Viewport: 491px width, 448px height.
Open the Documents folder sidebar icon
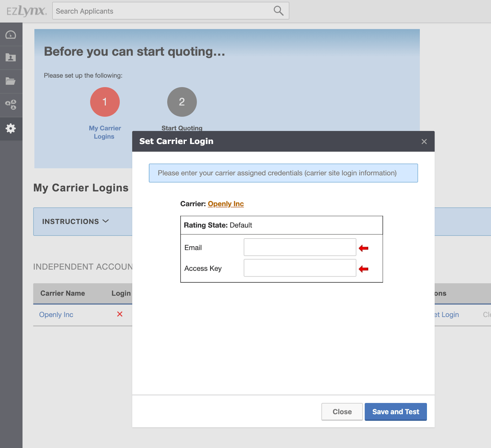click(11, 81)
